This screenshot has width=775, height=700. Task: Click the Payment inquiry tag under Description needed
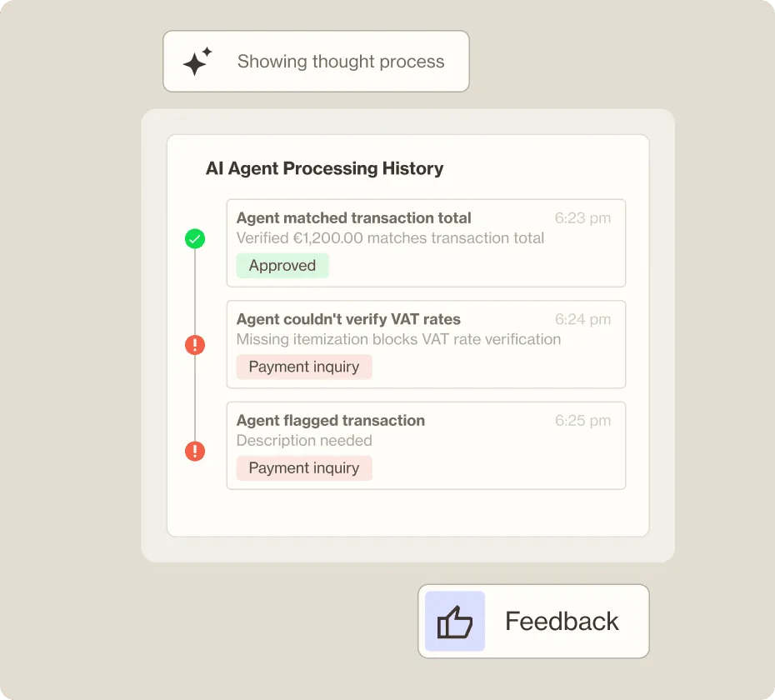click(304, 468)
